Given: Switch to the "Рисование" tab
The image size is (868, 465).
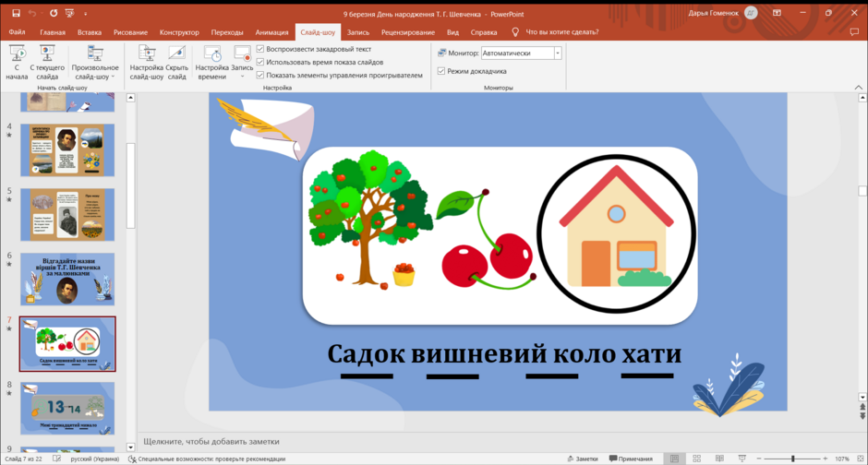Looking at the screenshot, I should point(130,32).
